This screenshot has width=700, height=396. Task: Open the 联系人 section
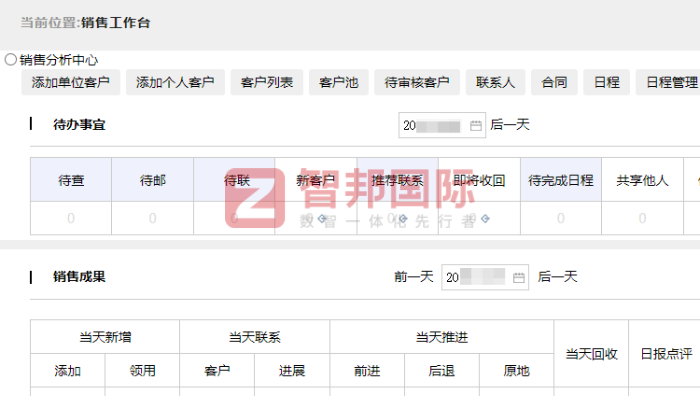tap(496, 82)
